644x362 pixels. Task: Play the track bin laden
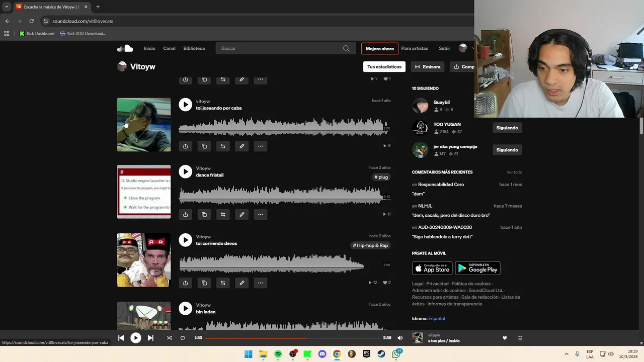pos(185,308)
